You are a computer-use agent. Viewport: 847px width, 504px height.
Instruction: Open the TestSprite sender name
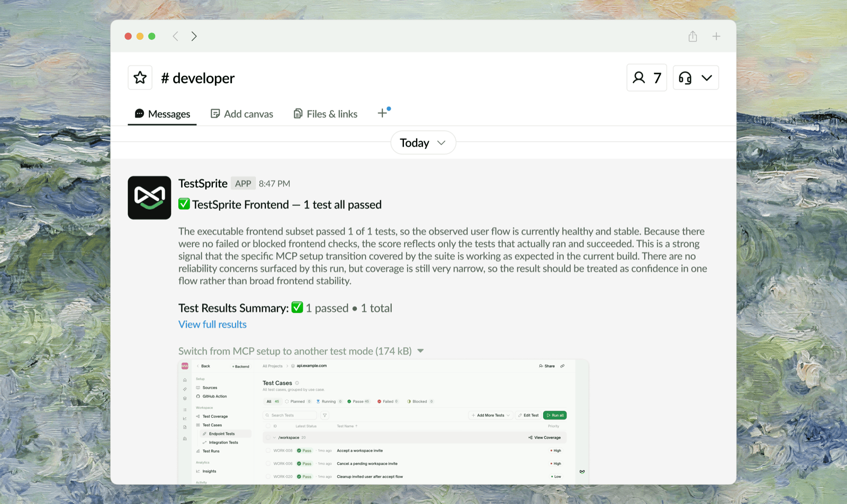(x=203, y=183)
